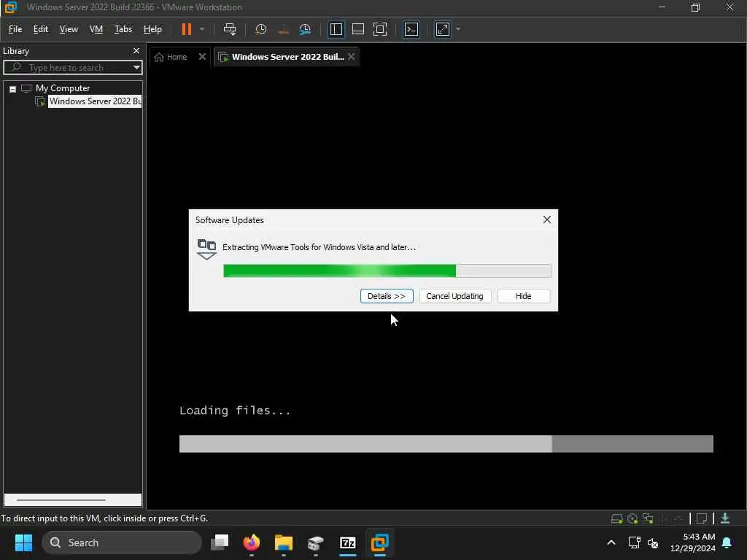This screenshot has height=560, width=747.
Task: Click the gray Loading files progress bar
Action: pos(446,444)
